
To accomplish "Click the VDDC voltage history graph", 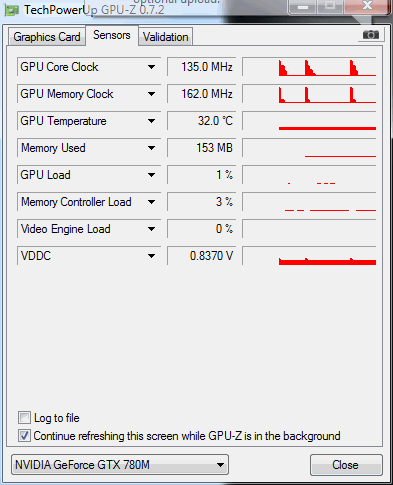I will (x=309, y=256).
